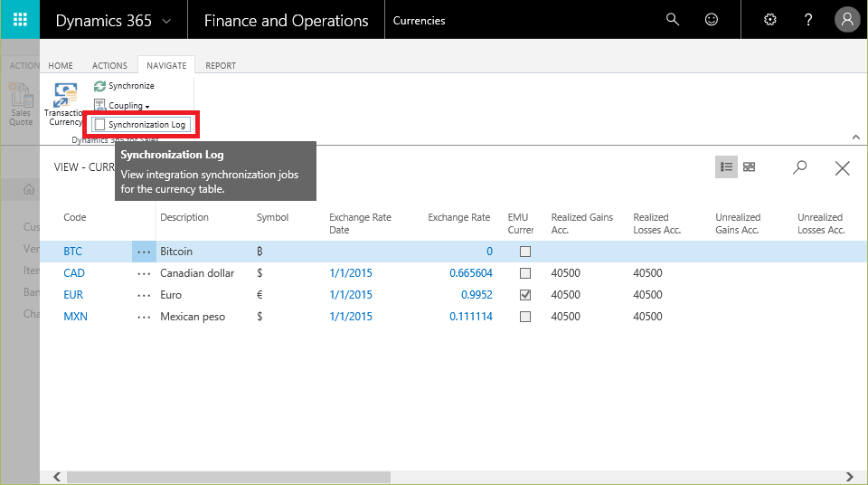
Task: Open the help question mark
Action: [x=808, y=20]
